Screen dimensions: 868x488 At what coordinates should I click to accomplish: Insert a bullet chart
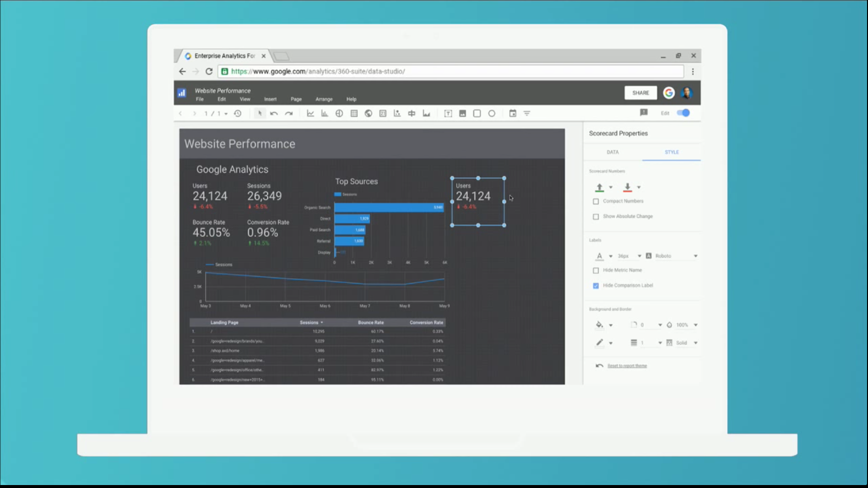[412, 113]
